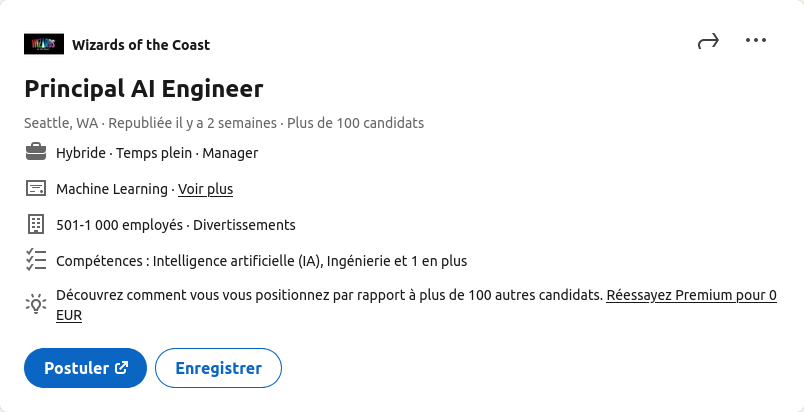Click the Compétences skills text line
Image resolution: width=804 pixels, height=412 pixels.
click(x=261, y=261)
